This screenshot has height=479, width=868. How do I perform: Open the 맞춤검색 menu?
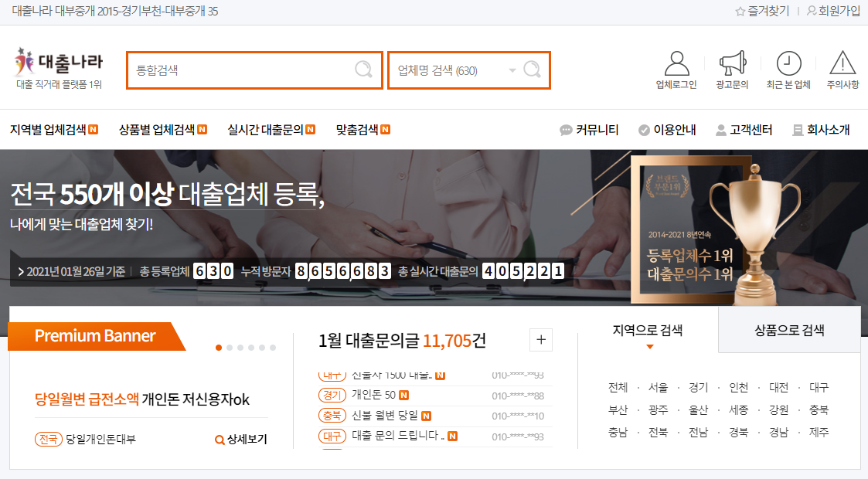pos(357,130)
